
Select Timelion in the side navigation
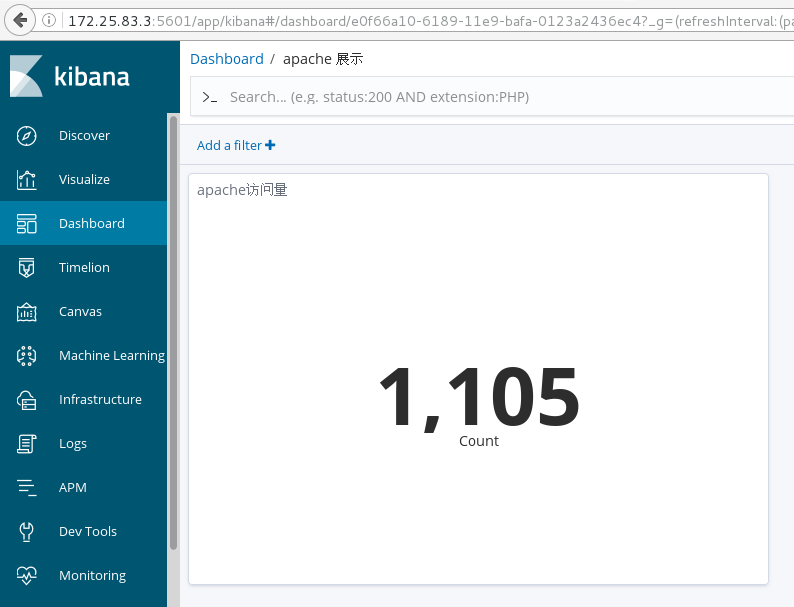point(84,268)
